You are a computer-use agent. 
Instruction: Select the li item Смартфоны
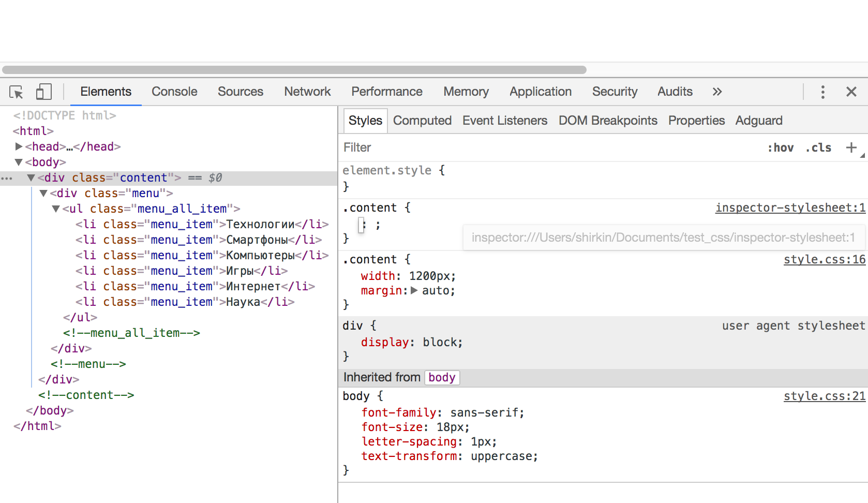[x=199, y=240]
